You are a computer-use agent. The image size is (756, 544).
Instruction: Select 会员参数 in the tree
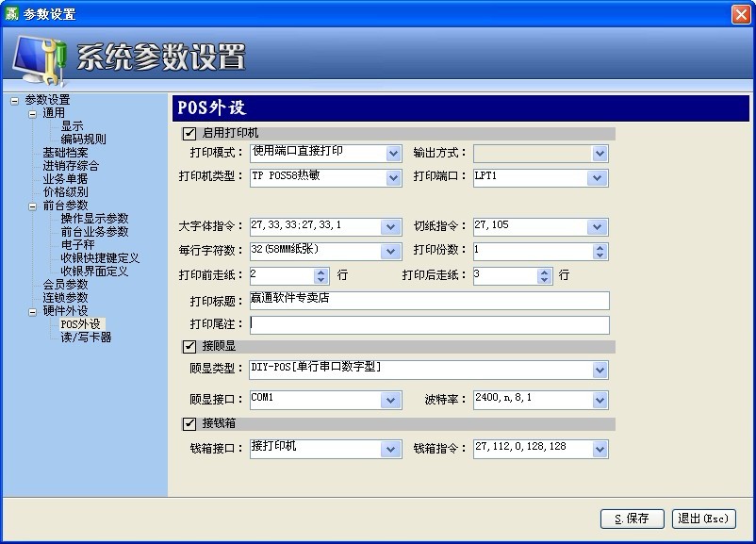point(65,285)
